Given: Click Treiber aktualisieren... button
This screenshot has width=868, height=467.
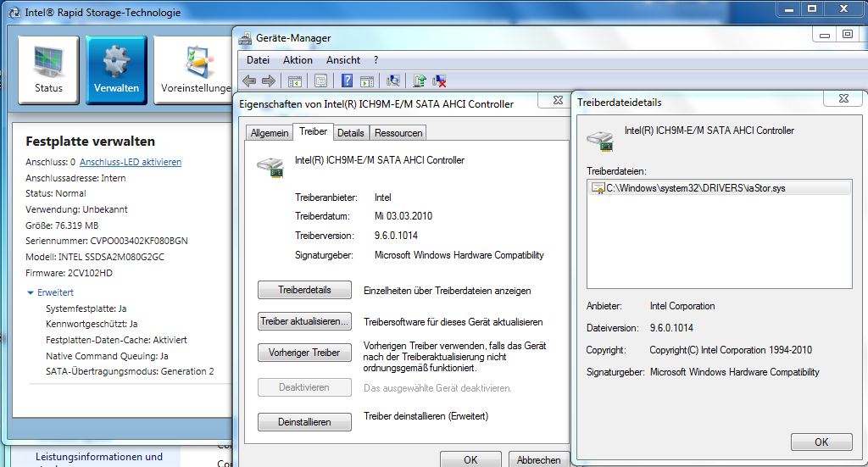Looking at the screenshot, I should coord(304,321).
